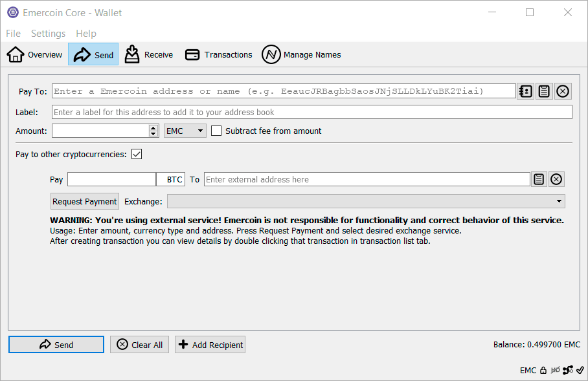Minimize the wallet window

(x=492, y=12)
